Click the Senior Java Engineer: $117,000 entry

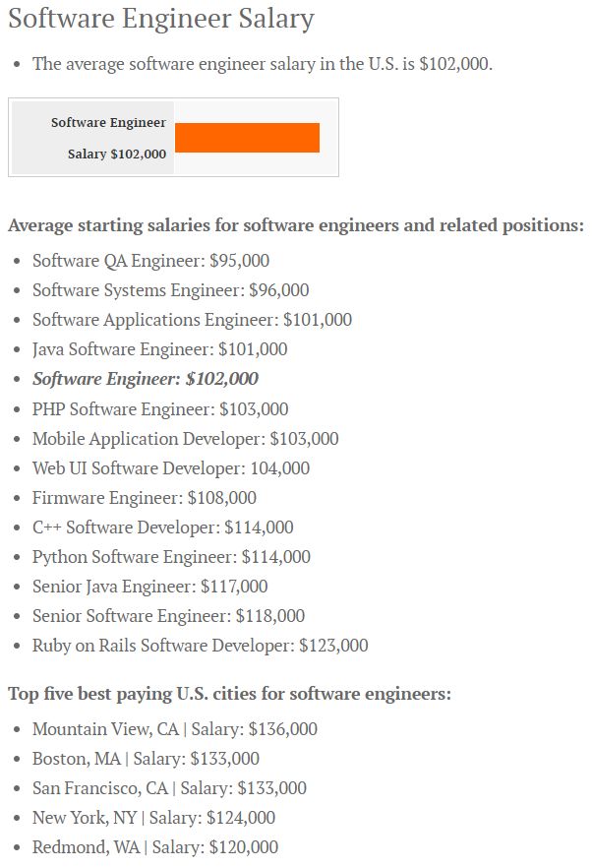(149, 587)
